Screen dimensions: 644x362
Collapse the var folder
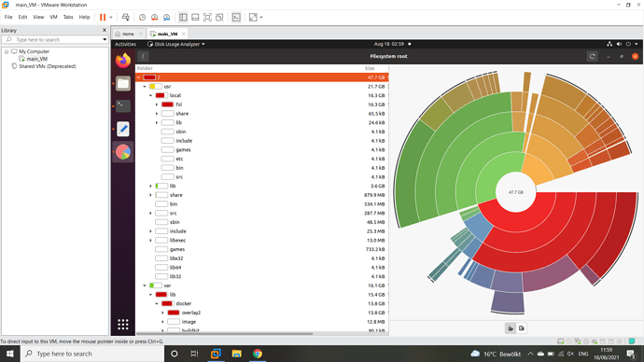tap(145, 285)
